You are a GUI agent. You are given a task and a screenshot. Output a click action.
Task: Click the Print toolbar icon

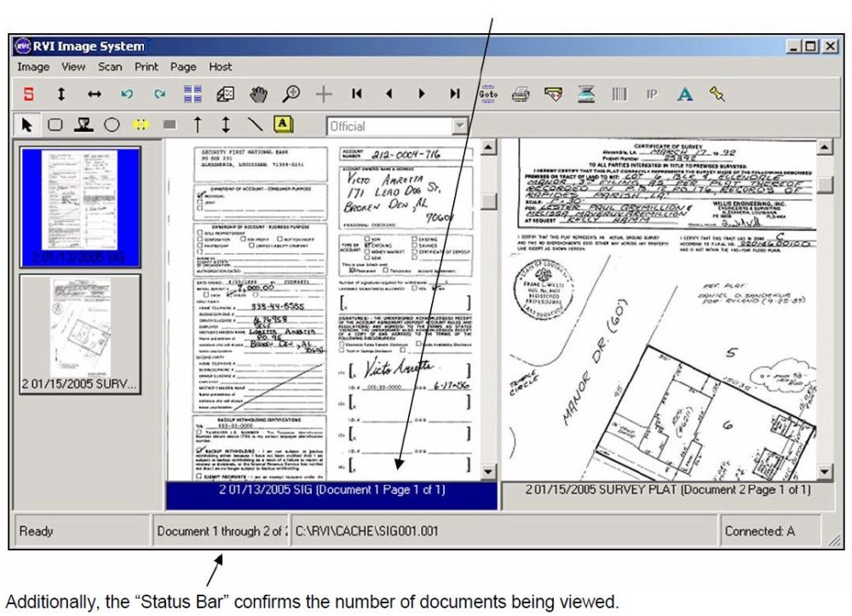(x=520, y=96)
